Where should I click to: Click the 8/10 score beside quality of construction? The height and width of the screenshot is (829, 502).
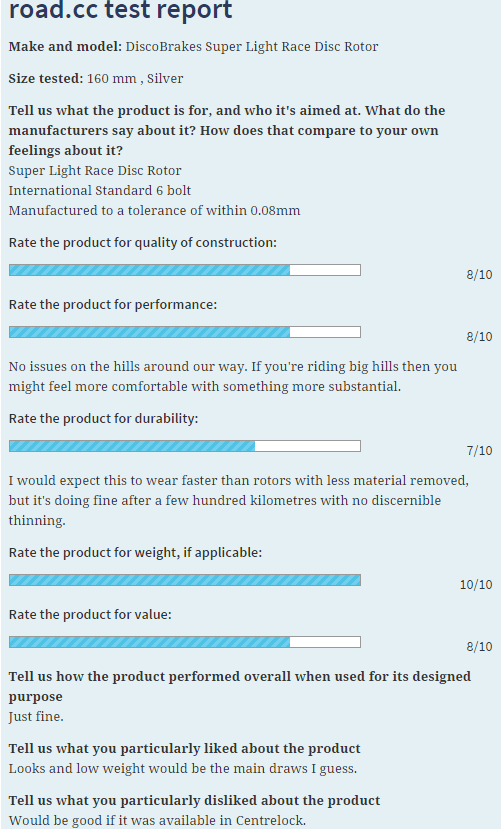point(479,274)
